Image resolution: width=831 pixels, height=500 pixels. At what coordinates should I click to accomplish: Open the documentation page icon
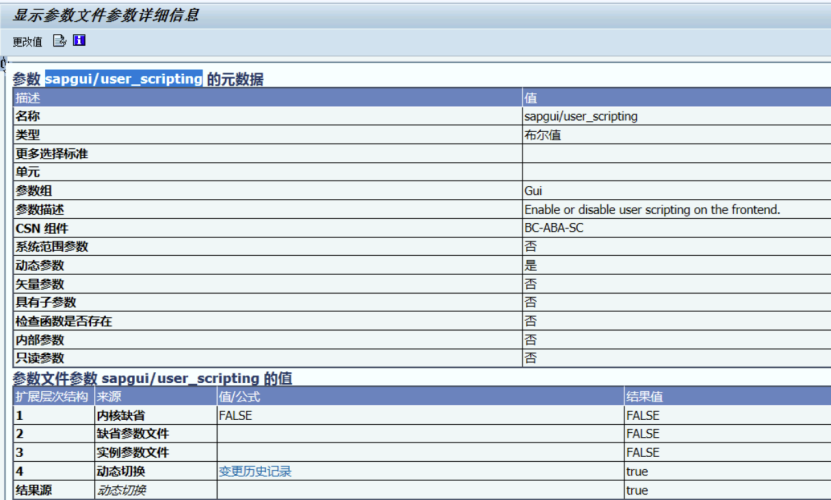coord(59,41)
